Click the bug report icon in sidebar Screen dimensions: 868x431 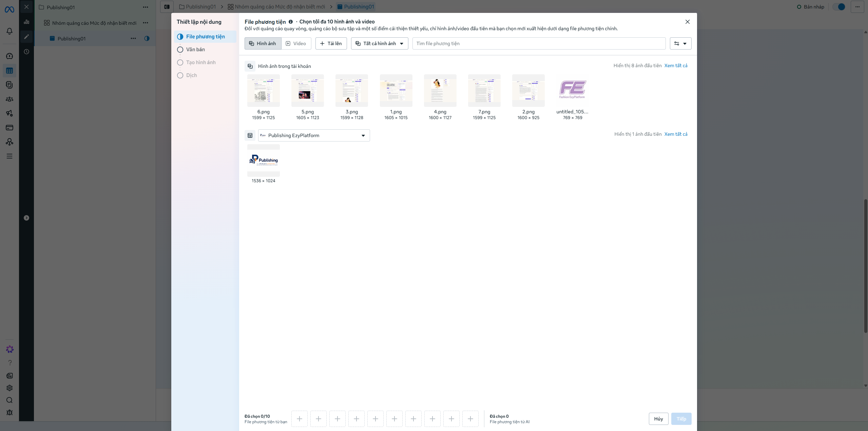[x=9, y=412]
